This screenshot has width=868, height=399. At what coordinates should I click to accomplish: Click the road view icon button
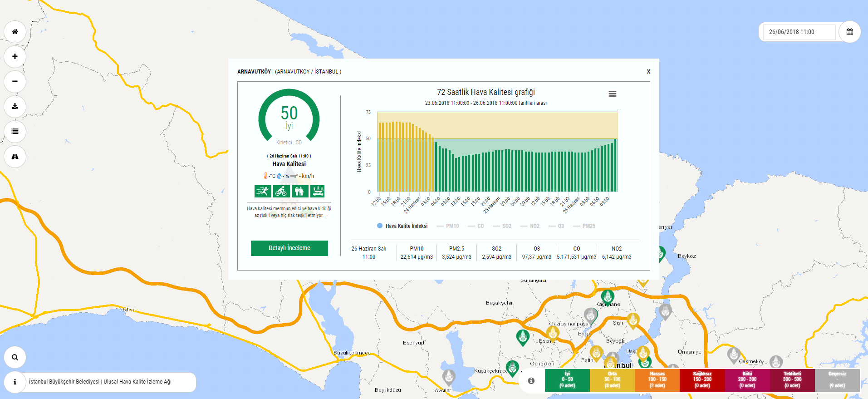tap(15, 157)
